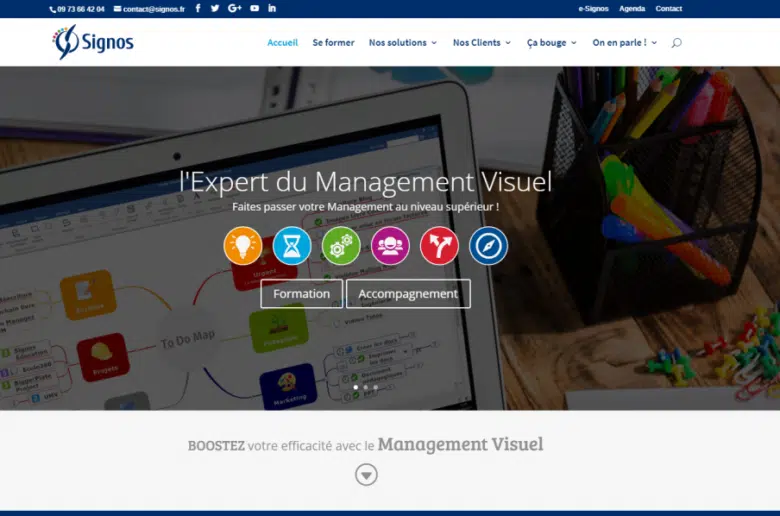Select the green gears icon
The height and width of the screenshot is (516, 780).
[x=341, y=245]
